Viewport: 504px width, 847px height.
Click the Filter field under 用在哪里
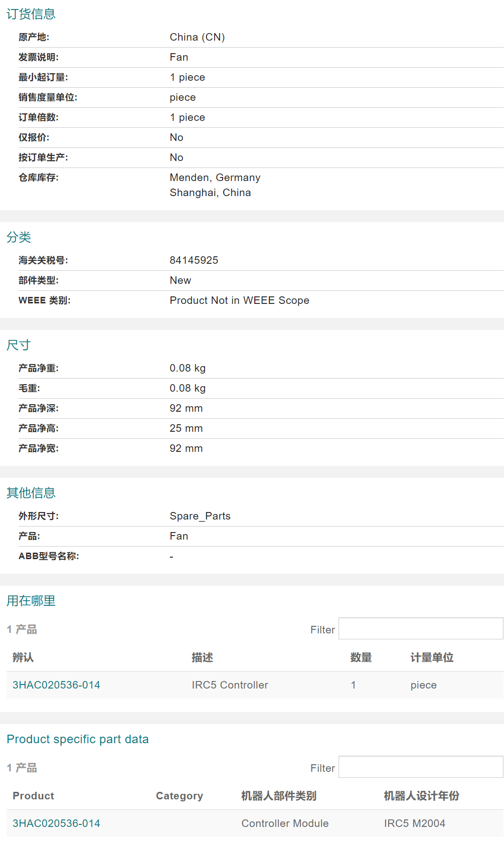pyautogui.click(x=420, y=629)
